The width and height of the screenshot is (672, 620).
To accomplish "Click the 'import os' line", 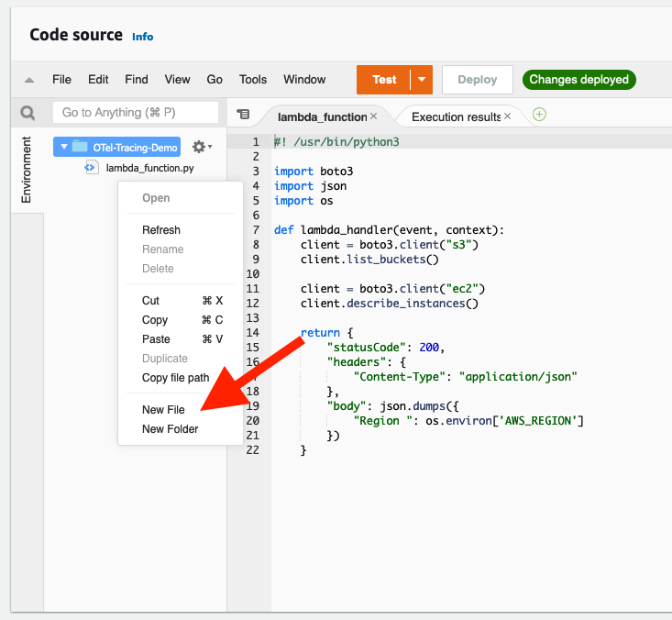I will (303, 201).
